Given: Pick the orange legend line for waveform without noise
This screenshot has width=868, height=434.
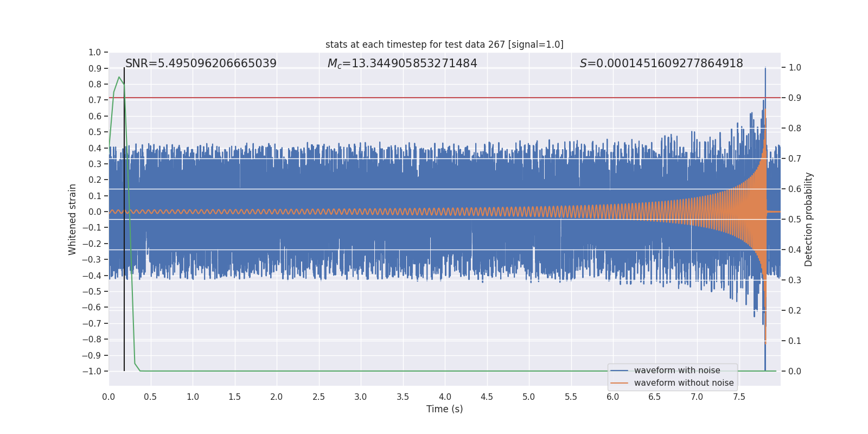Looking at the screenshot, I should [619, 383].
